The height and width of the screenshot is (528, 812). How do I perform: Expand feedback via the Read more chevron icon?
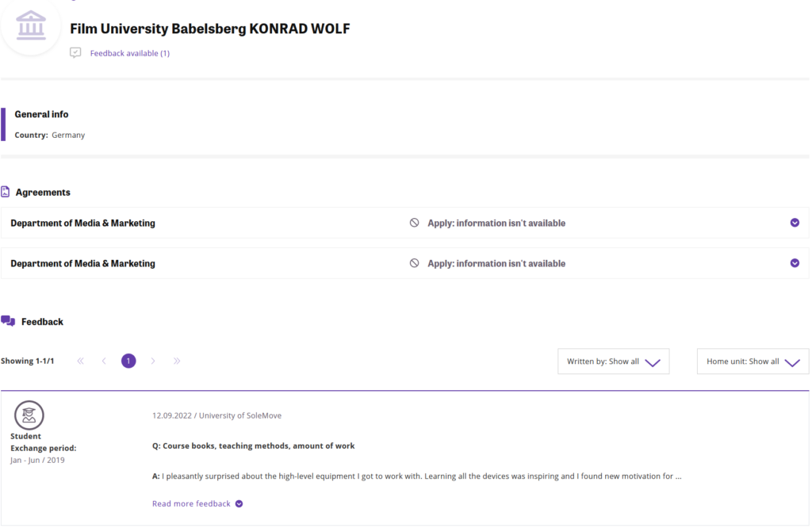tap(239, 503)
